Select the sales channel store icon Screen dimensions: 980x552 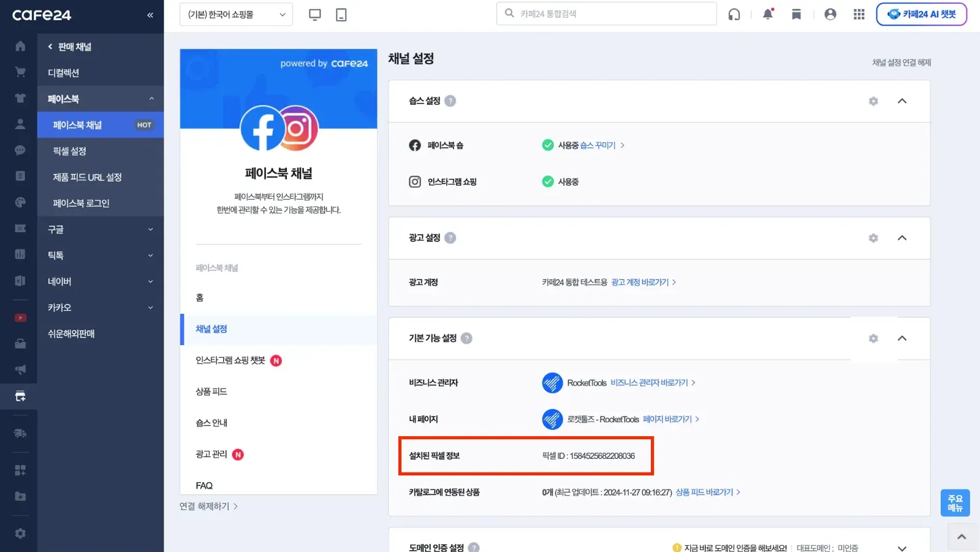click(20, 396)
